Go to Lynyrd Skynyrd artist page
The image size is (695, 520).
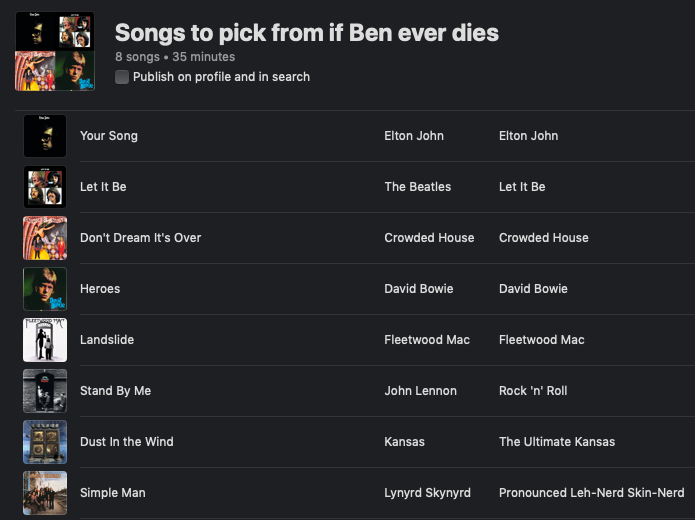427,493
